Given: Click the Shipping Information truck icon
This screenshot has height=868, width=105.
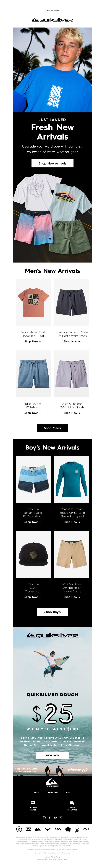Looking at the screenshot, I should click(72, 803).
